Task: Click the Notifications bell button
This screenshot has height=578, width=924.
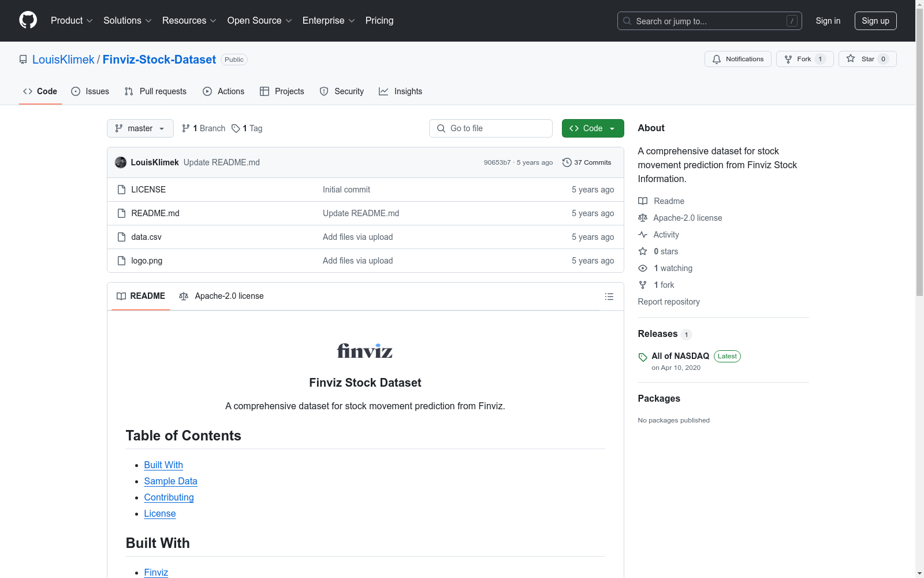Action: click(x=737, y=59)
